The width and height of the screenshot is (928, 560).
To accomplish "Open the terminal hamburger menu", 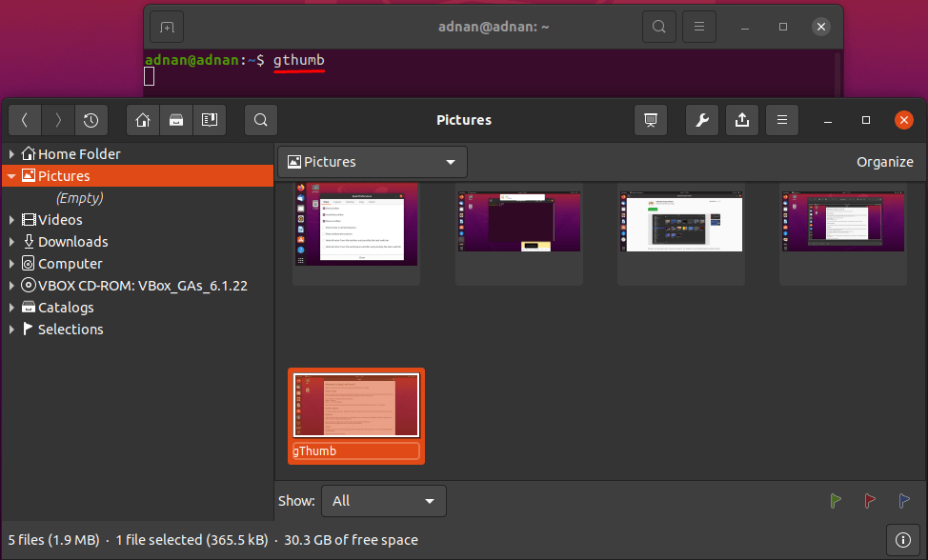I will 699,28.
